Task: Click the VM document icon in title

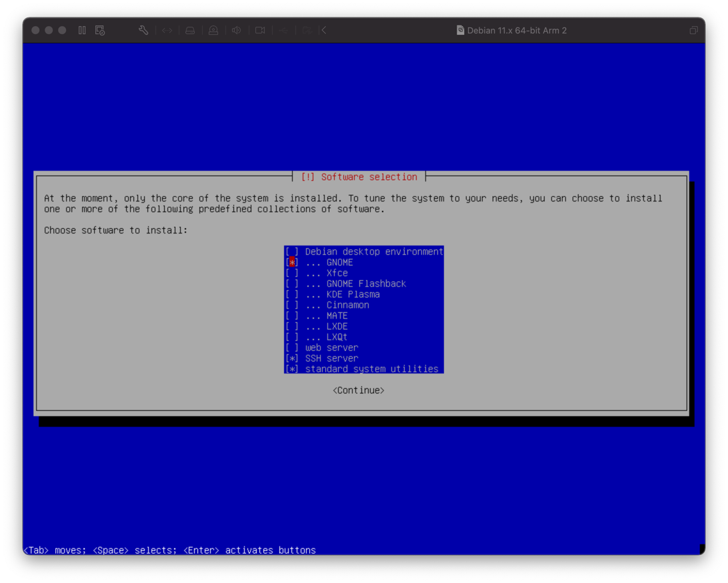Action: 460,30
